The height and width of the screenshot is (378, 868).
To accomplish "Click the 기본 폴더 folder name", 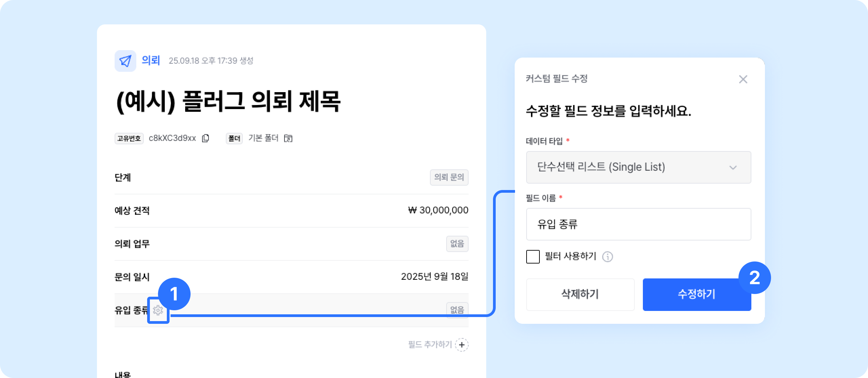I will 263,138.
